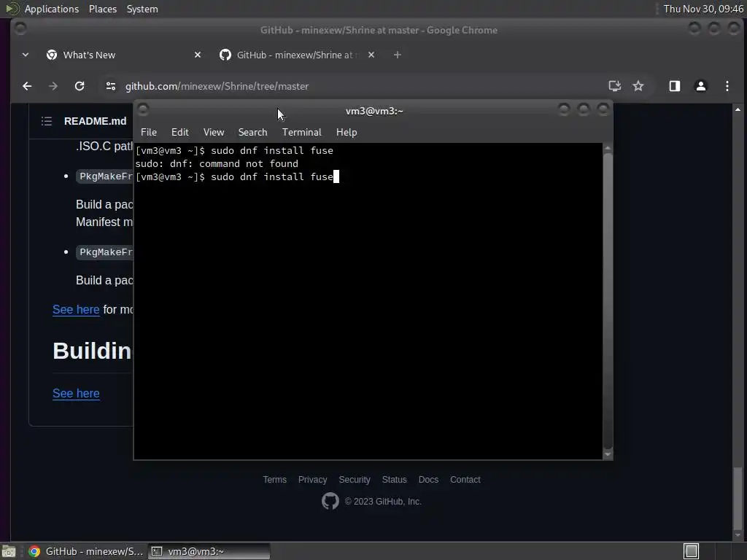Open terminal Help menu
Screen dimensions: 747x560
tap(347, 133)
